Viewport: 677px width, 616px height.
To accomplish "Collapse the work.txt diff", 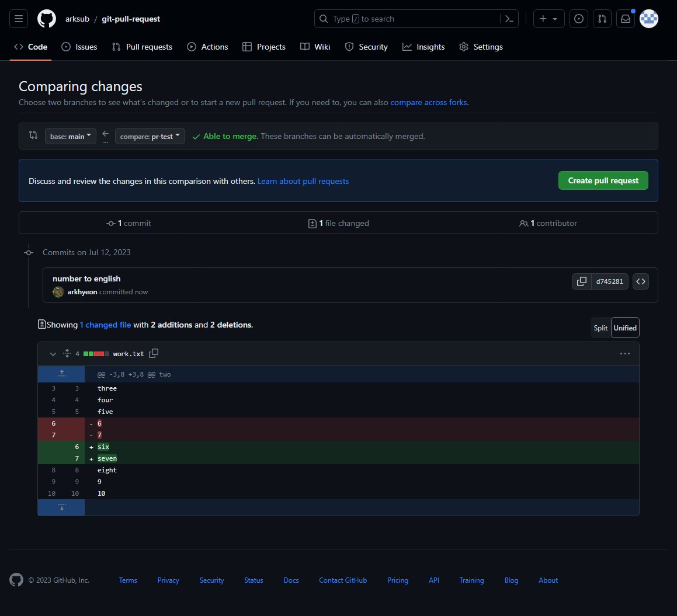I will [53, 353].
